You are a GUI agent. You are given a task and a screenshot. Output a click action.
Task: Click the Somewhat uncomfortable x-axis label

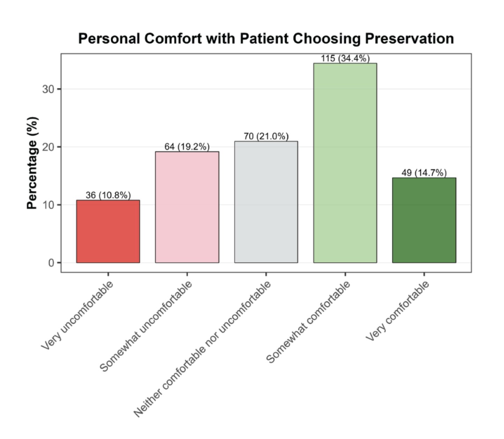[x=146, y=326]
